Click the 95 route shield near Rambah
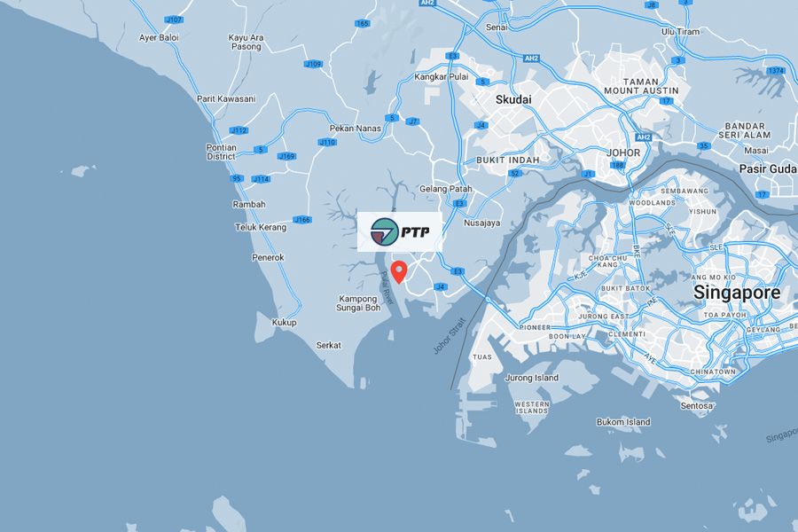The width and height of the screenshot is (798, 532). (237, 178)
